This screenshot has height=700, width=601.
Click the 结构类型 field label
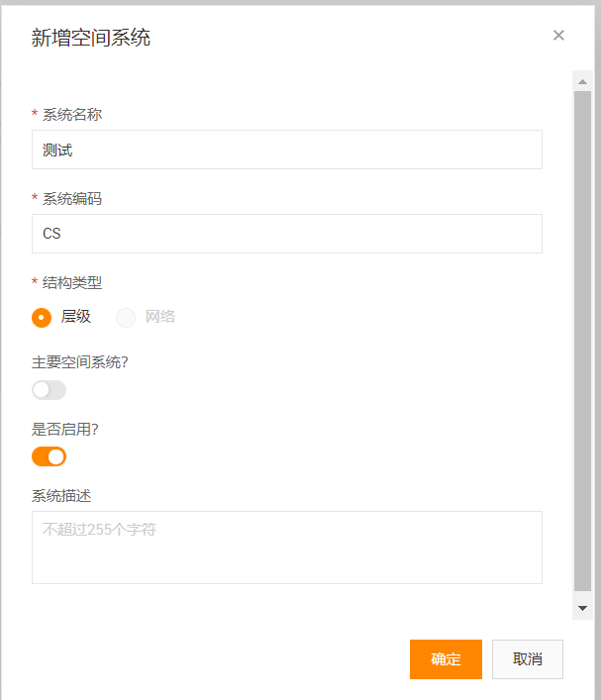click(x=72, y=282)
